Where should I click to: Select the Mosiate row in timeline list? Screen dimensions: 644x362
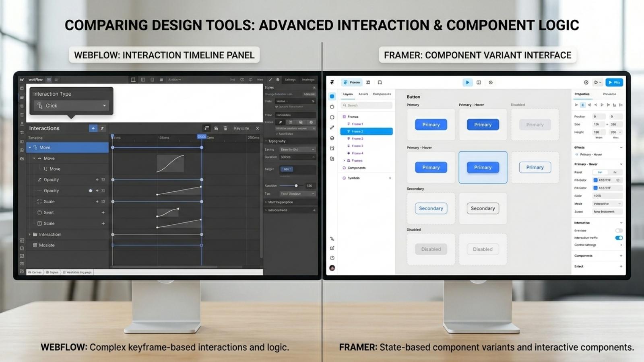tap(68, 245)
